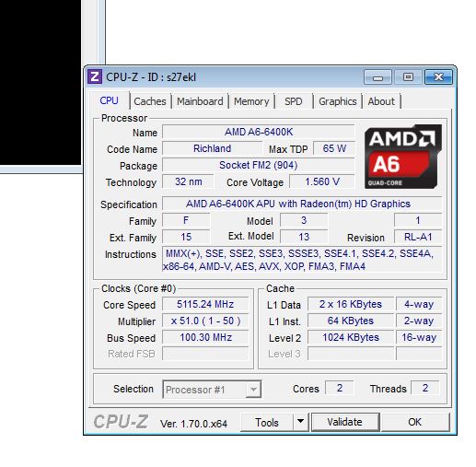Go to the Graphics tab
The height and width of the screenshot is (467, 476).
(x=338, y=101)
